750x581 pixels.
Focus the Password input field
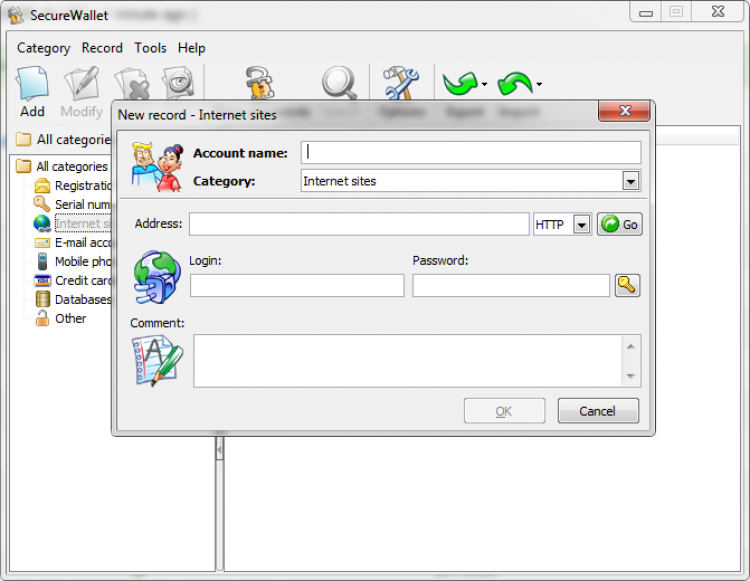tap(511, 285)
